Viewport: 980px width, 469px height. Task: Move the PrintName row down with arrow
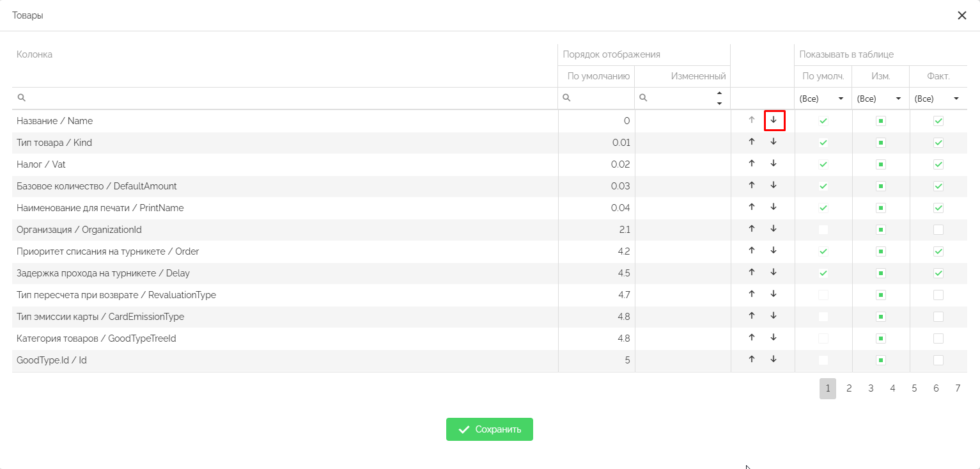(x=774, y=207)
